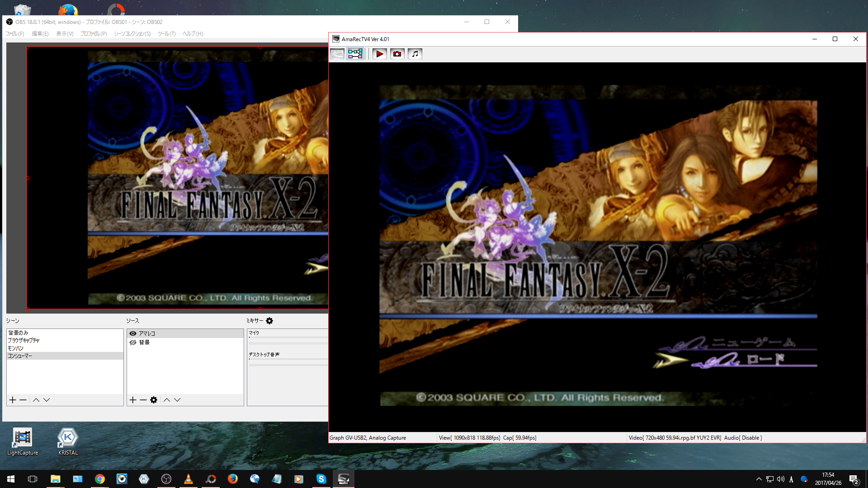Open File Explorer from the taskbar
Screen dimensions: 868x488
click(55, 479)
